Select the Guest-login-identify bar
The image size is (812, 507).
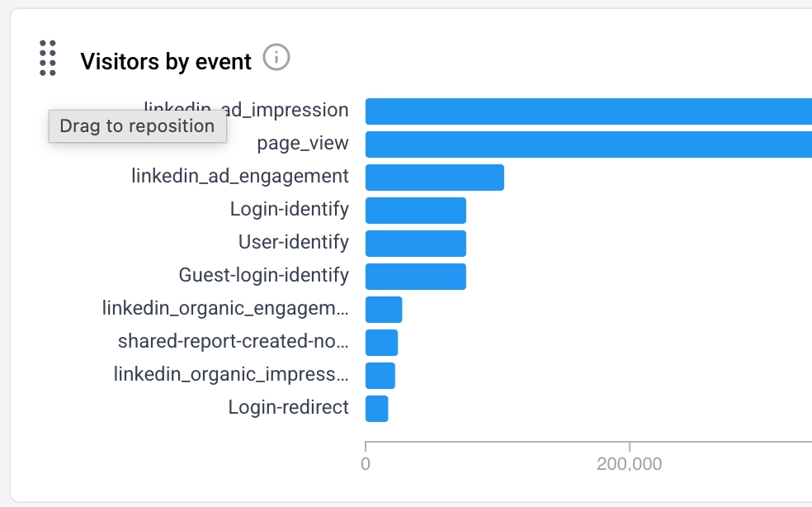415,277
